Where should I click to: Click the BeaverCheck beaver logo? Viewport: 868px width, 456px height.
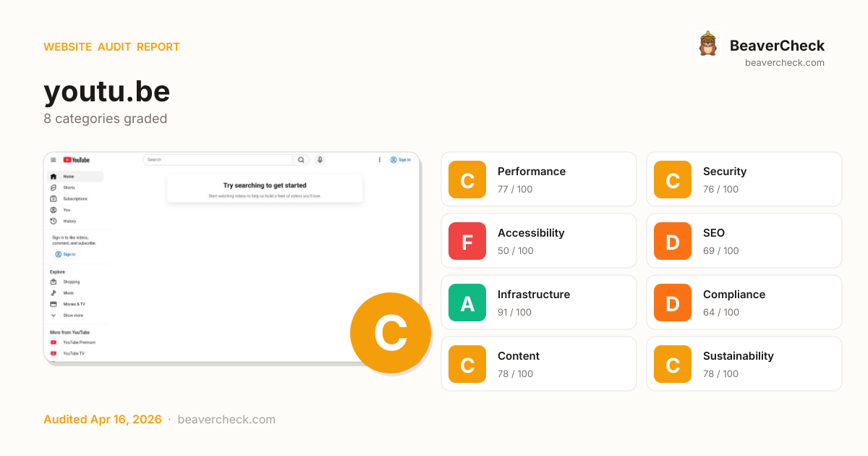click(707, 44)
